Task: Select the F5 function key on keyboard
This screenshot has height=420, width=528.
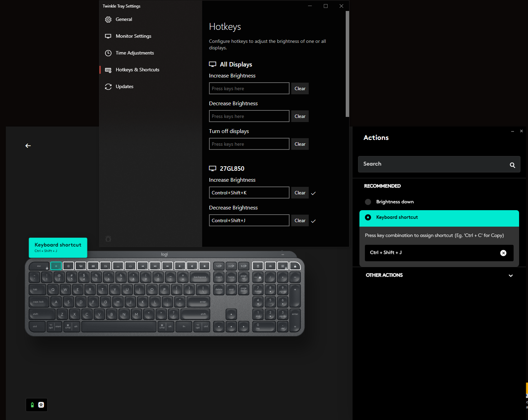Action: (106, 266)
